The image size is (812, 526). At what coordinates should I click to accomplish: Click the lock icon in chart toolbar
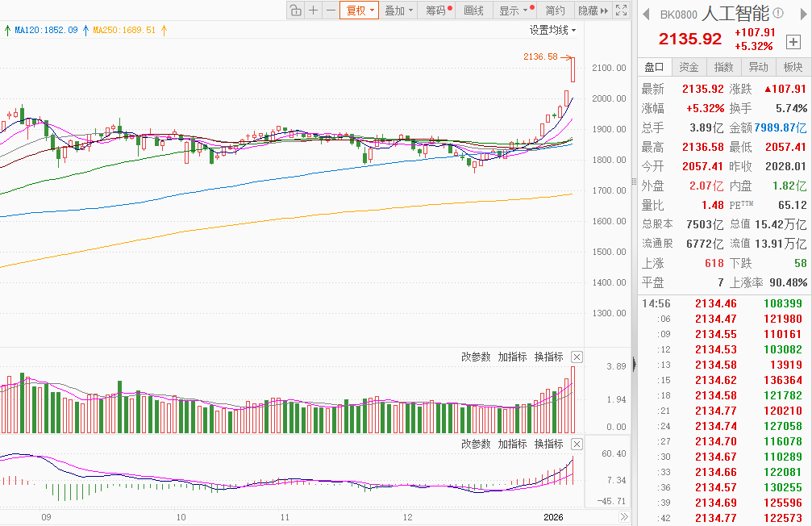click(x=295, y=10)
